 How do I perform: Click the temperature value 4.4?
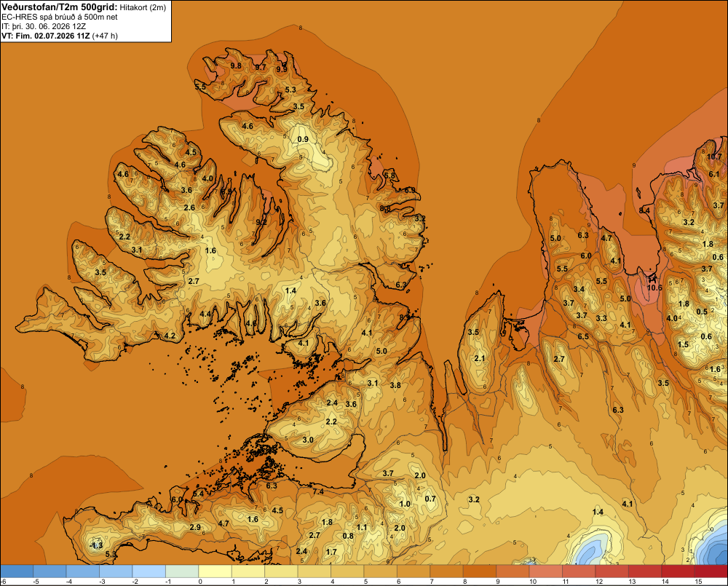tap(205, 314)
